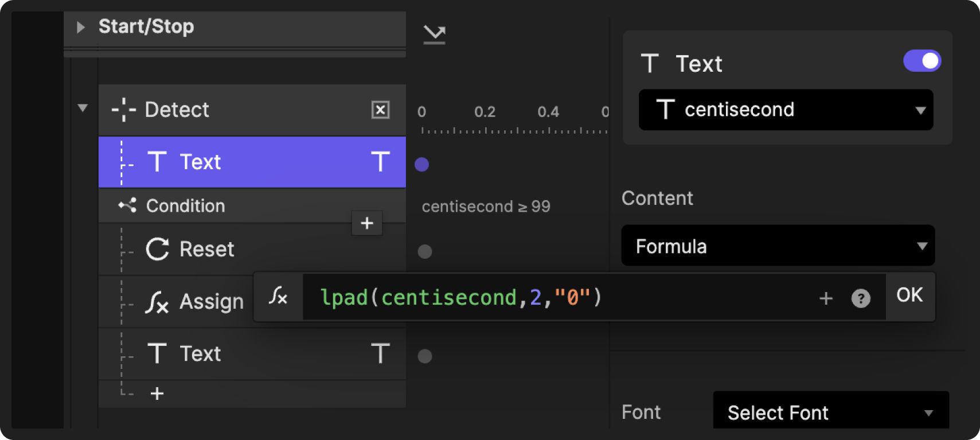Expand the Start/Stop group

pyautogui.click(x=81, y=27)
